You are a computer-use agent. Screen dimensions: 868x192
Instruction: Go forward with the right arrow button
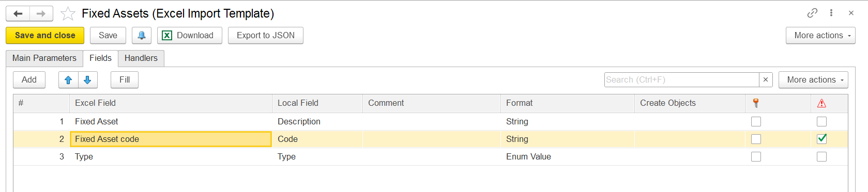pyautogui.click(x=41, y=13)
